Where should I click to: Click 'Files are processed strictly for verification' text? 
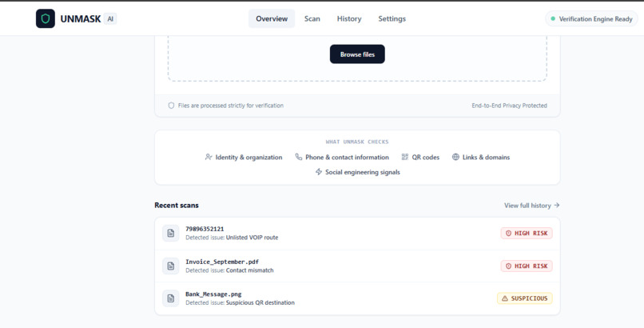coord(230,106)
